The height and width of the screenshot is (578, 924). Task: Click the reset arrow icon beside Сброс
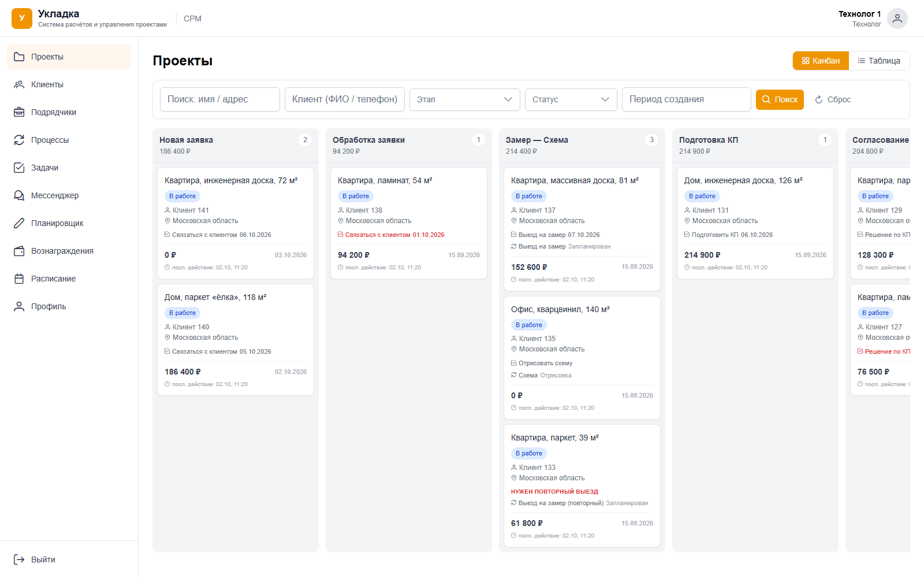click(x=818, y=100)
